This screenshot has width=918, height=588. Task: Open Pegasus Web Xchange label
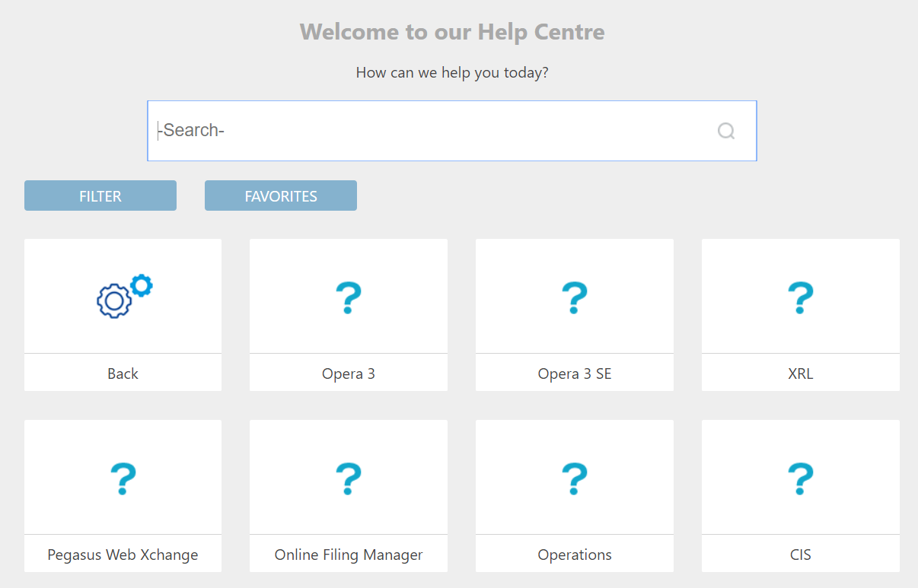pos(123,555)
